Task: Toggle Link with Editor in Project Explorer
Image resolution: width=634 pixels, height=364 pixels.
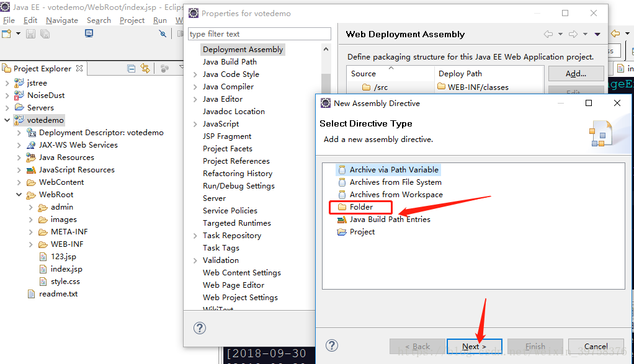Action: (x=145, y=68)
